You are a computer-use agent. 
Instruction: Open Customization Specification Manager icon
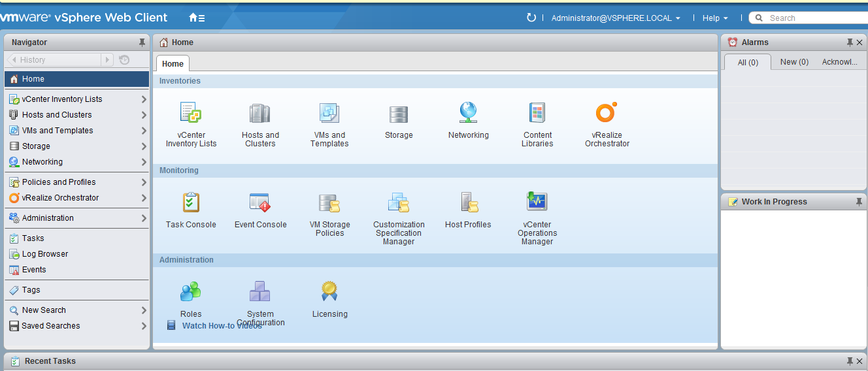click(x=399, y=202)
